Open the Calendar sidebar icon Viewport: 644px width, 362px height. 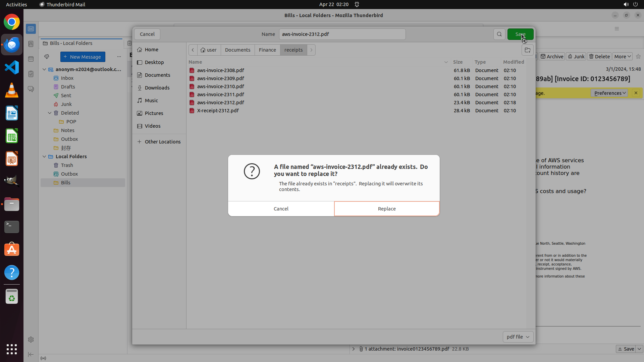coord(31,59)
